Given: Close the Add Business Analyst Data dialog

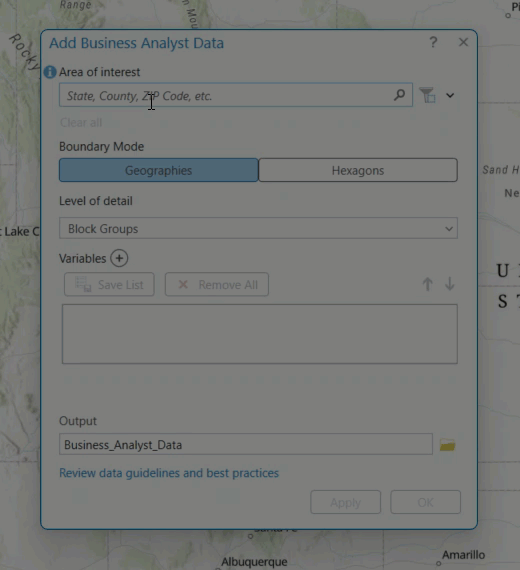Looking at the screenshot, I should pyautogui.click(x=463, y=42).
